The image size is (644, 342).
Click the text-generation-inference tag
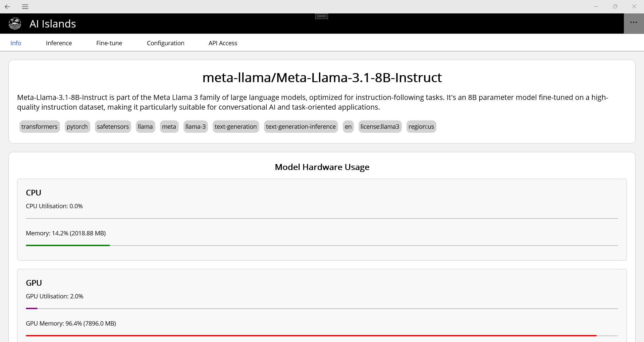pos(301,127)
